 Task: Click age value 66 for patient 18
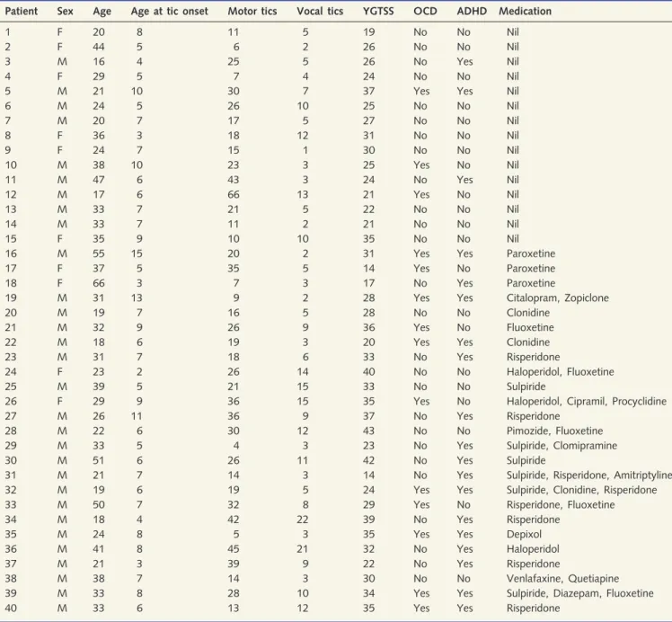(x=99, y=283)
